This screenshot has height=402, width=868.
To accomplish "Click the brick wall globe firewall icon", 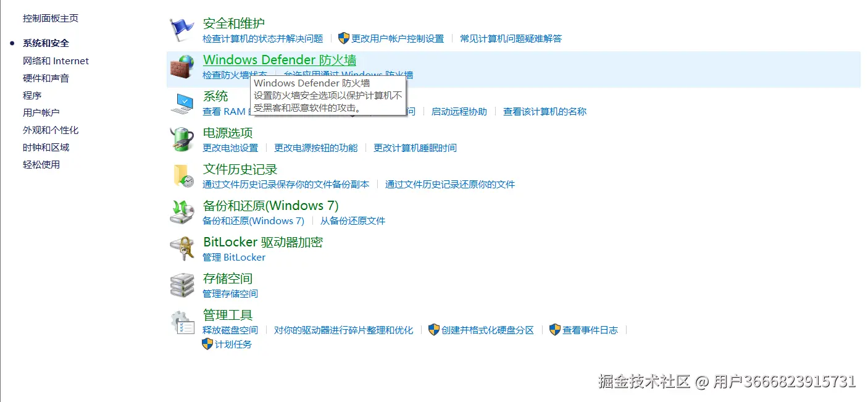I will 182,67.
